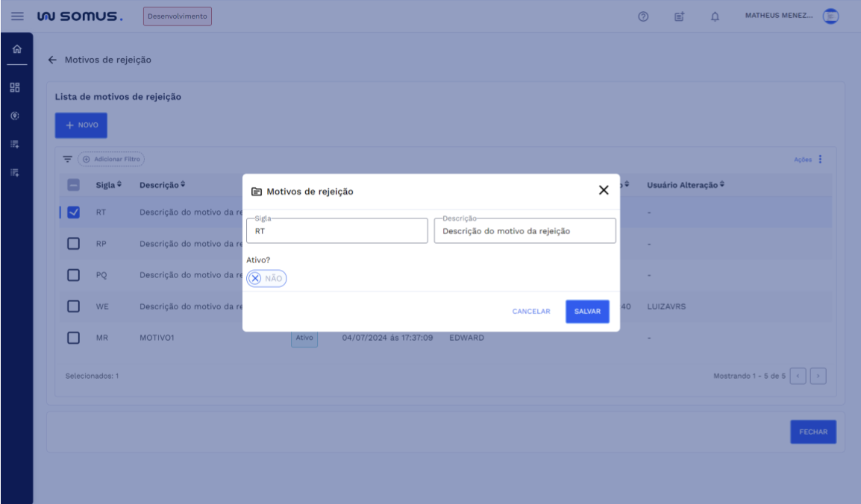Viewport: 861px width, 504px height.
Task: Go back using the arrow beside Motivos de rejeição
Action: click(52, 60)
